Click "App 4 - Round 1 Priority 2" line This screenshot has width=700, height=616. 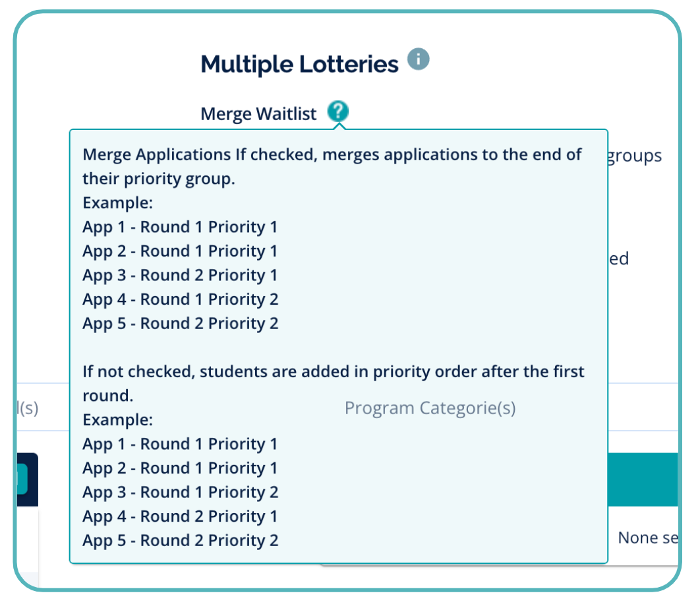coord(180,299)
